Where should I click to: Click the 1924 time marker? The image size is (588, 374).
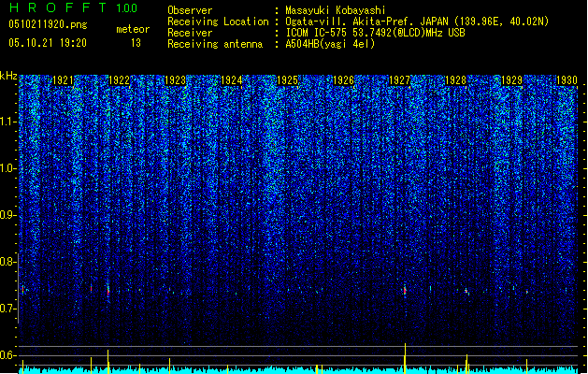click(232, 80)
